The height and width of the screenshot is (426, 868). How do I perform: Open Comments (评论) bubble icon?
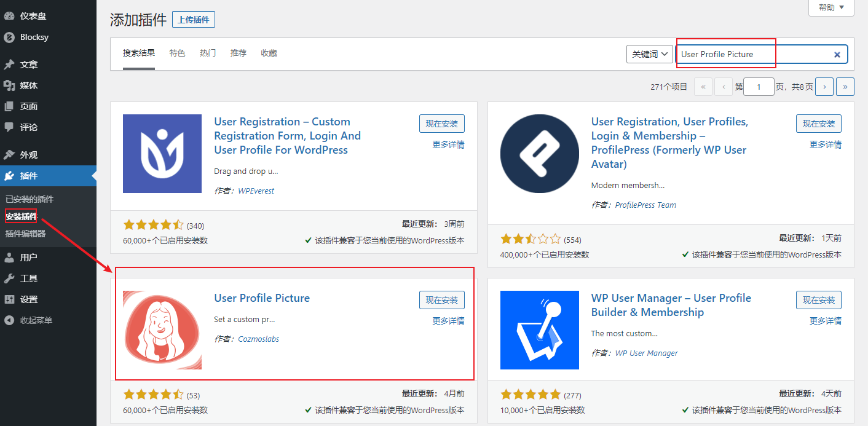click(x=9, y=127)
